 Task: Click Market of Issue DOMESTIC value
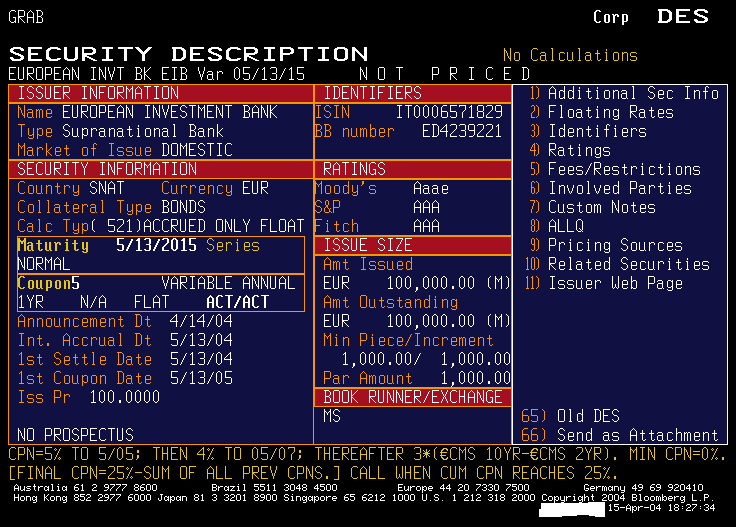pos(197,150)
